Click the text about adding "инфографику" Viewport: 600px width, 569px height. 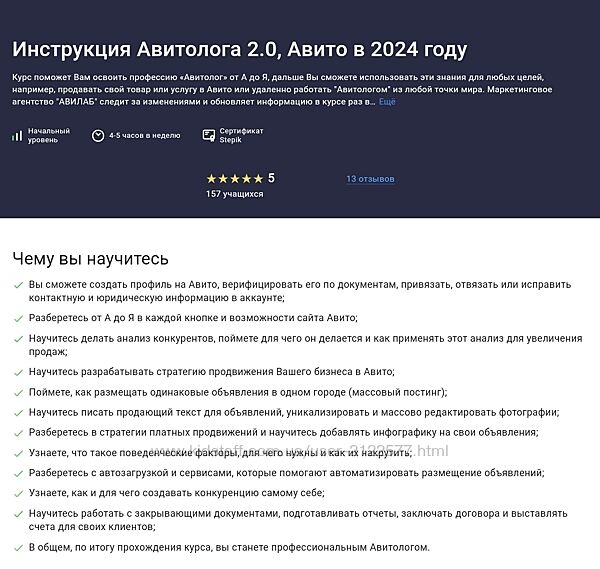click(x=284, y=432)
